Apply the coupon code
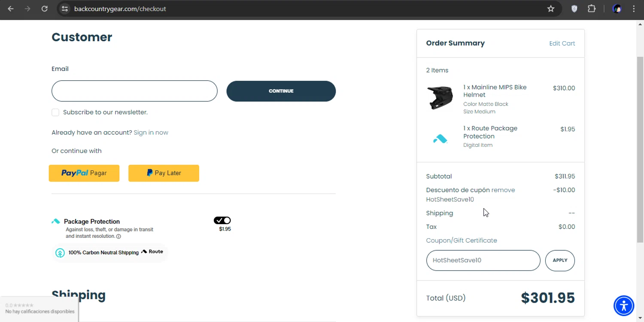The width and height of the screenshot is (644, 322). [x=560, y=261]
